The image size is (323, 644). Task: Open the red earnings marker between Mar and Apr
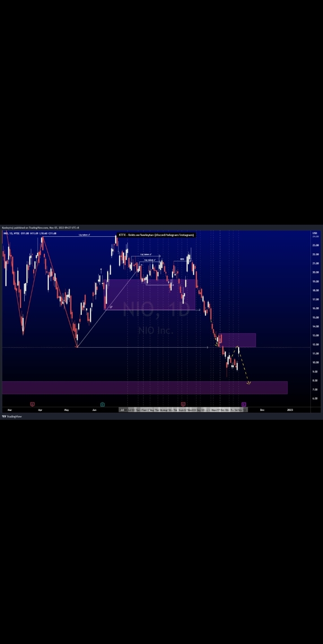[x=32, y=405]
